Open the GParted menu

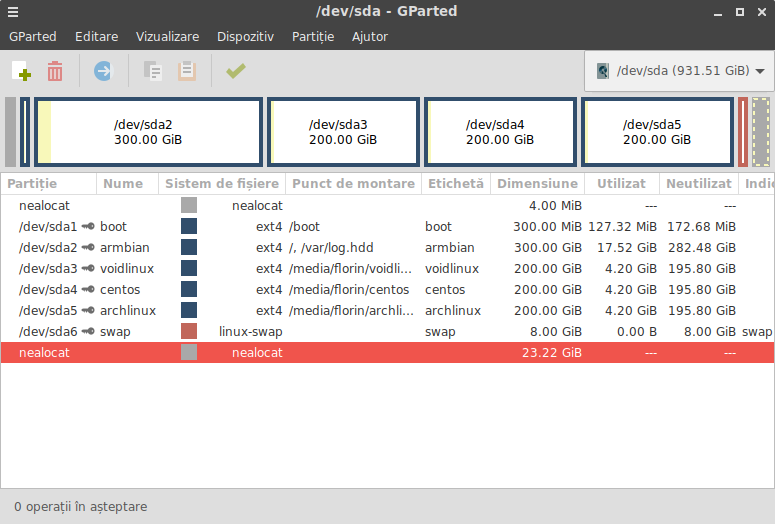(x=33, y=37)
